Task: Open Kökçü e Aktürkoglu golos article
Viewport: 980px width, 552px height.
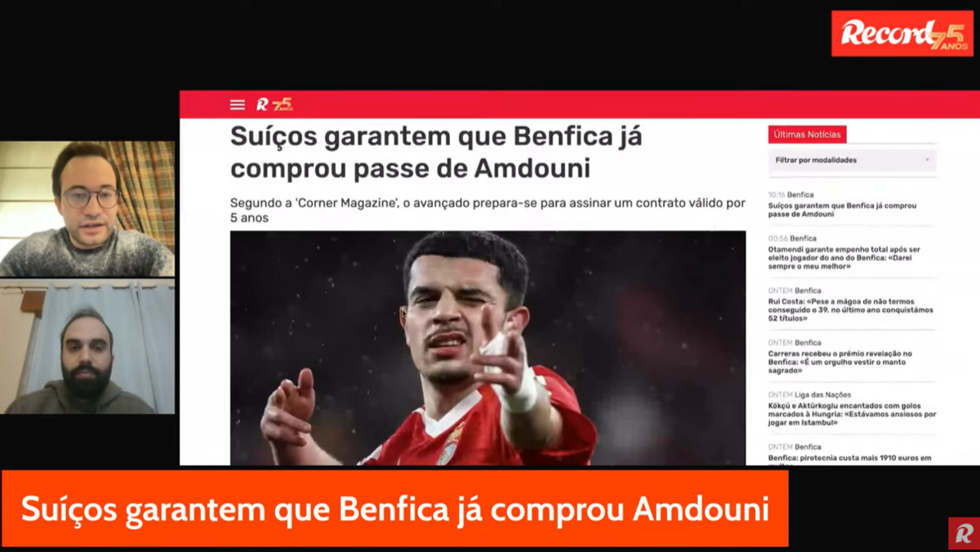Action: 852,414
